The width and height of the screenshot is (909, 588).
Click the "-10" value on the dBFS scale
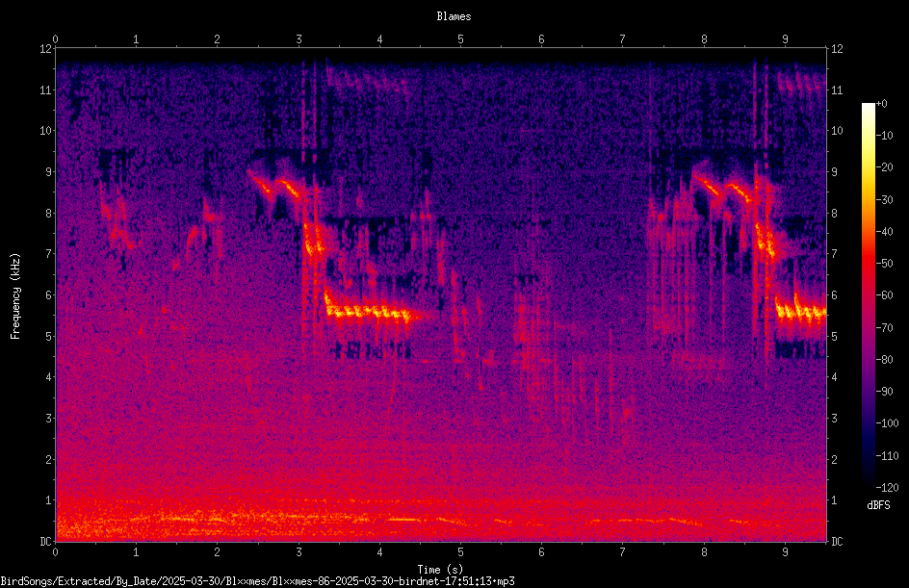[884, 136]
